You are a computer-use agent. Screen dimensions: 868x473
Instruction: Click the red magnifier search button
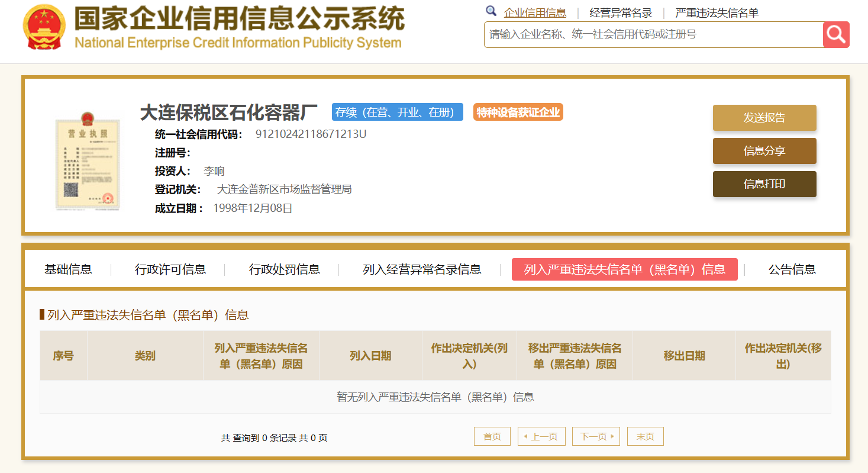coord(836,34)
